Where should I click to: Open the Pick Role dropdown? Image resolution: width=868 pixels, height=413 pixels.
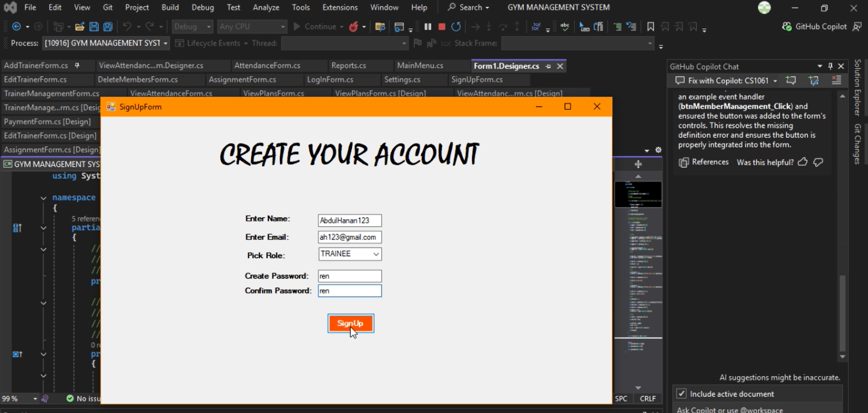[376, 254]
